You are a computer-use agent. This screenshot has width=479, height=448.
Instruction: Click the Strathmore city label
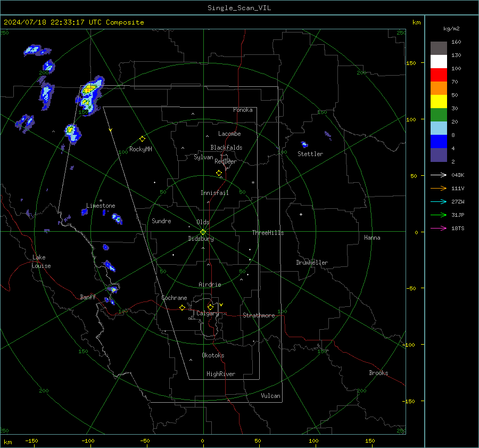(259, 315)
